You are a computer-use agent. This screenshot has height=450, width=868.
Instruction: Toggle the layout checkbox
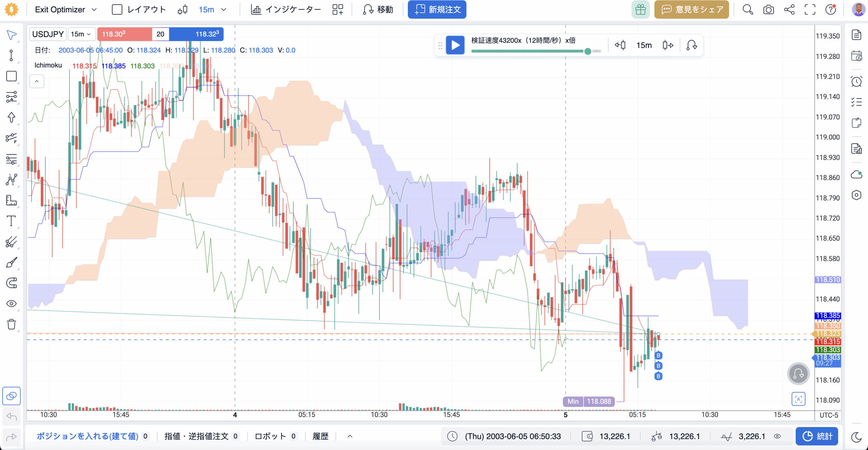point(117,9)
